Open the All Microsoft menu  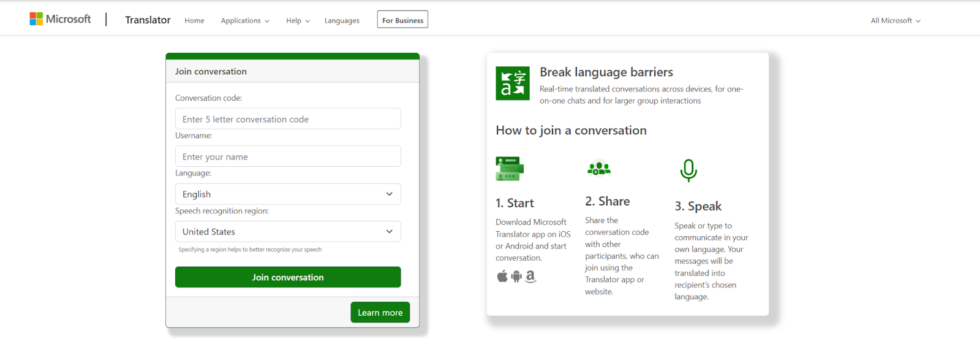pos(895,21)
